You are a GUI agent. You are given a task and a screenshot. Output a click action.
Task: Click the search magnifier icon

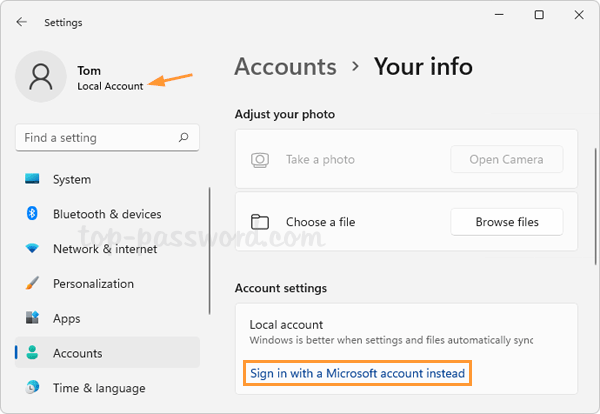coord(183,138)
